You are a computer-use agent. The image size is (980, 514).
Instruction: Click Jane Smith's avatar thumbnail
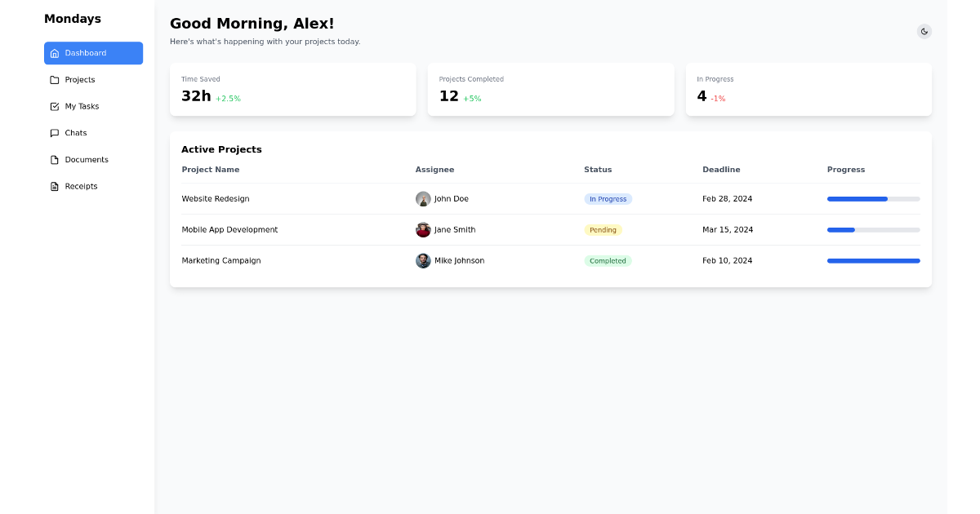423,229
